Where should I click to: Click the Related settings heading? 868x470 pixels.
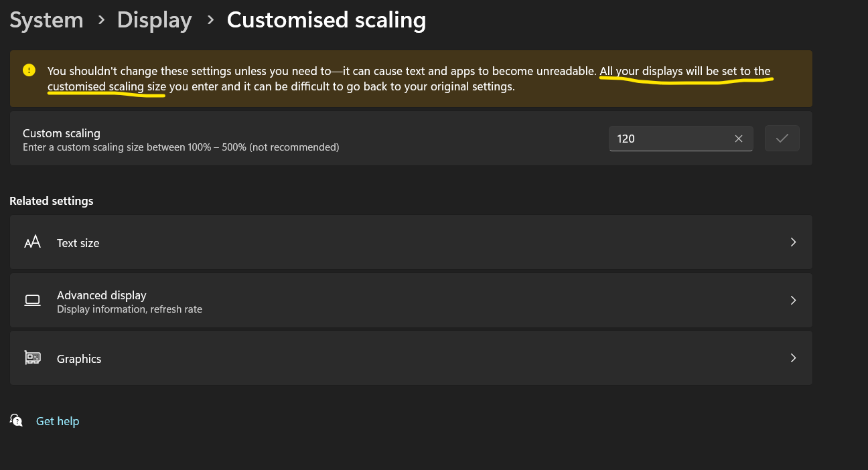[x=52, y=201]
